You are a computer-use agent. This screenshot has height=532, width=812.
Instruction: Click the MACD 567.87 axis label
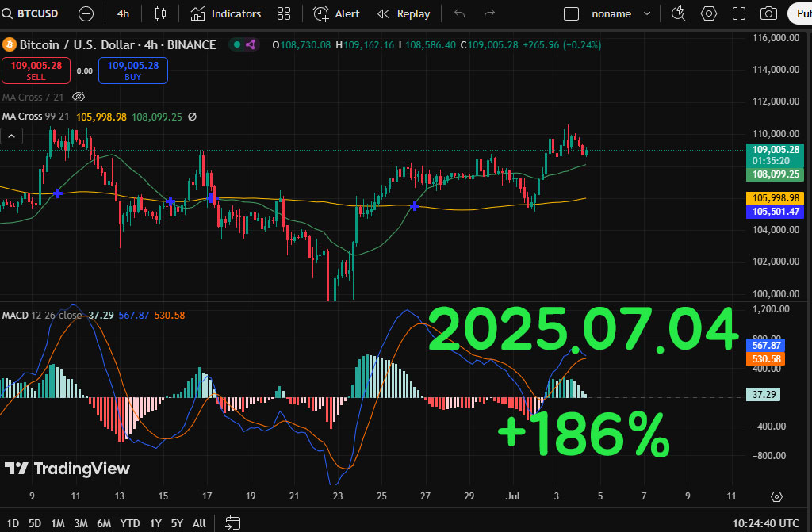pos(765,346)
